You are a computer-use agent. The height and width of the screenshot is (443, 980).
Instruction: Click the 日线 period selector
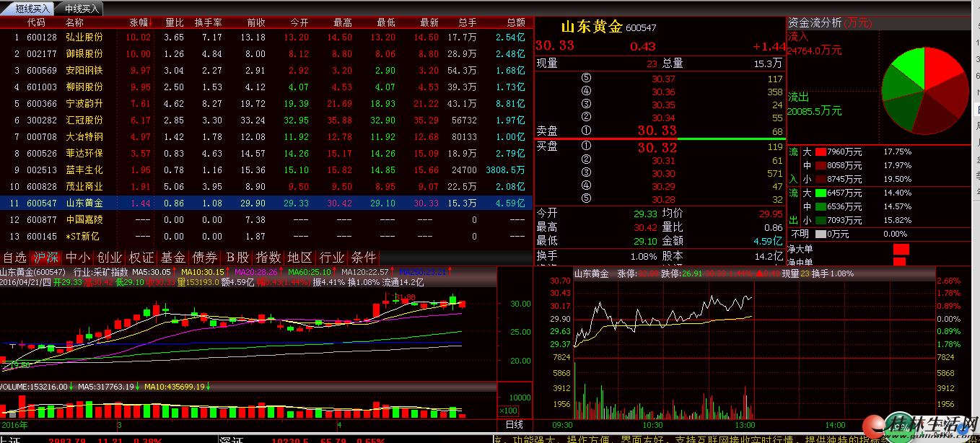(x=515, y=424)
